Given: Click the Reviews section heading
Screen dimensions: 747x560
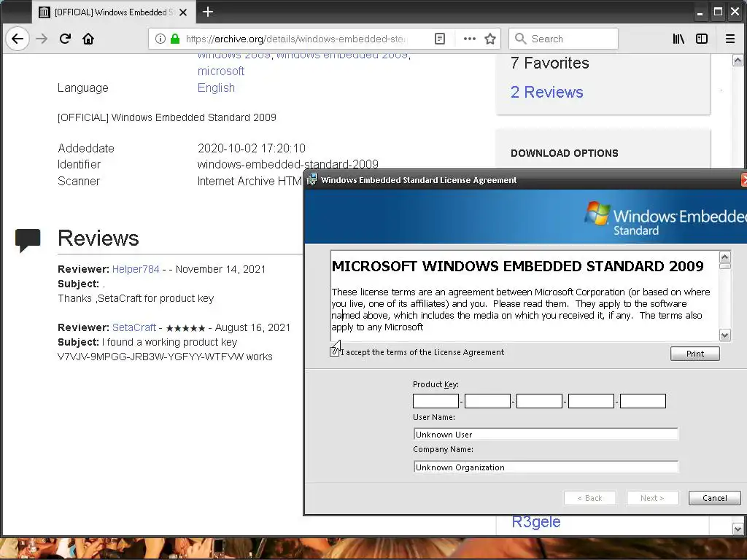Looking at the screenshot, I should point(98,238).
